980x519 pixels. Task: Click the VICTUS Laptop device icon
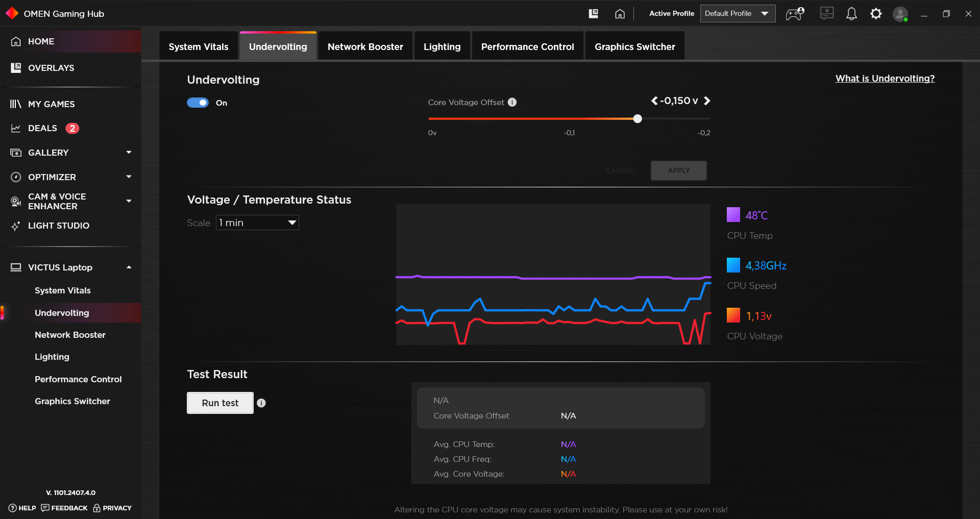click(16, 267)
